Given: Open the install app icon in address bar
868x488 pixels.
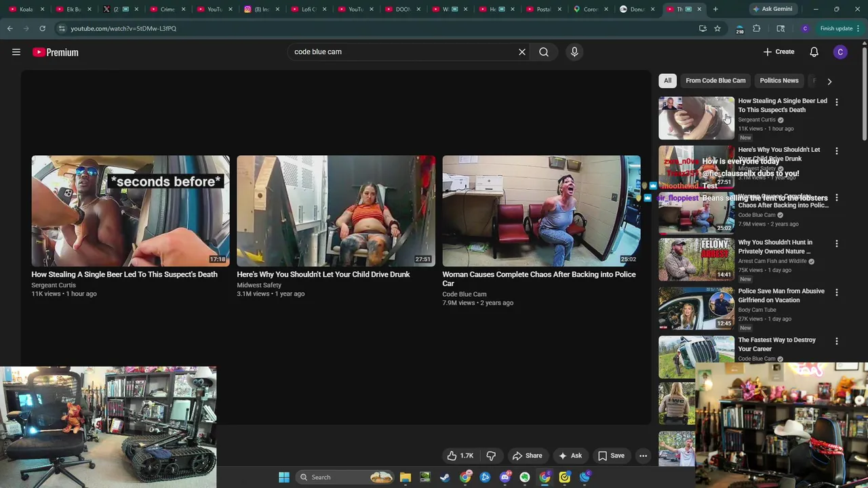Looking at the screenshot, I should coord(703,28).
